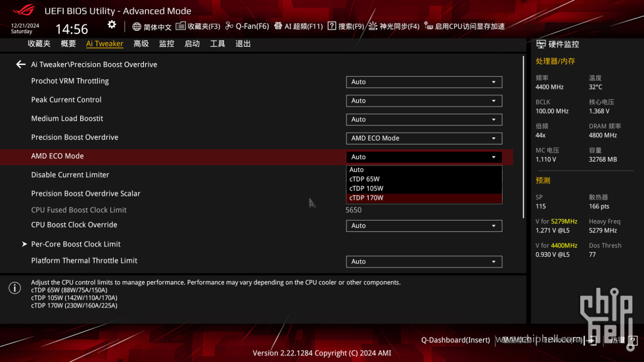Click the Prochot VRM Throttling label
644x362 pixels.
70,81
